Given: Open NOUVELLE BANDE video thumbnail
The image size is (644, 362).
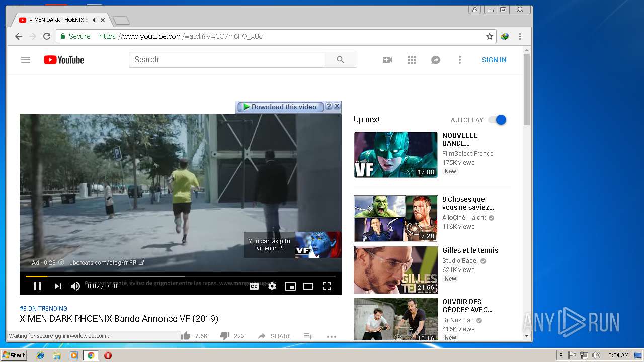Looking at the screenshot, I should tap(396, 155).
